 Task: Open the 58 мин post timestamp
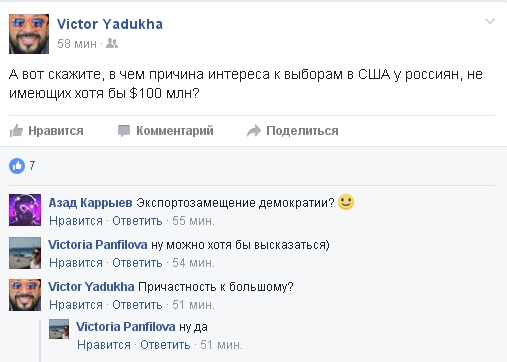point(77,44)
